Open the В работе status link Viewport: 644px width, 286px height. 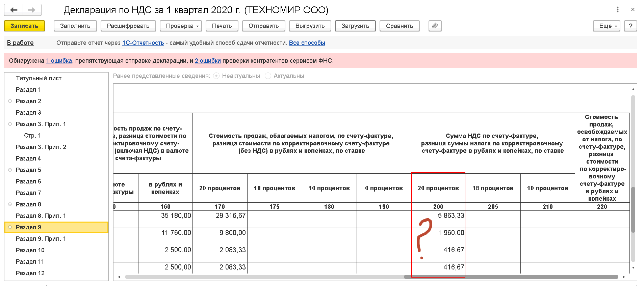click(x=20, y=43)
